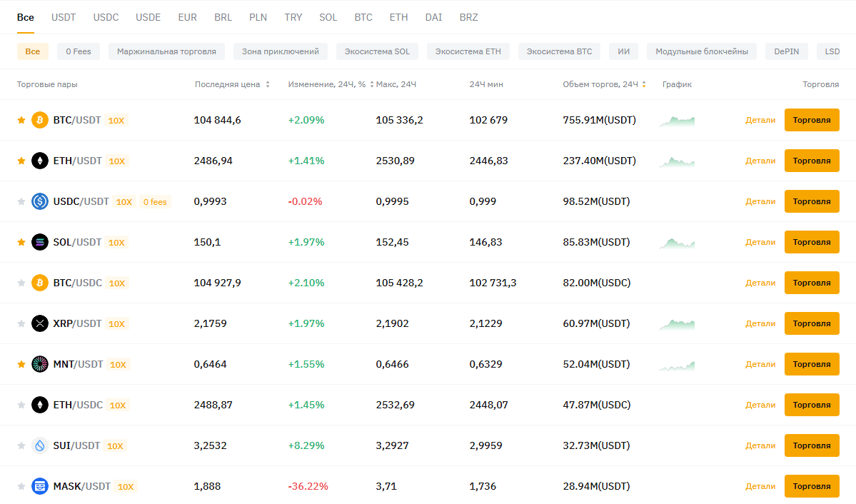The image size is (856, 504).
Task: Sort by 24H change percent arrows
Action: click(372, 84)
